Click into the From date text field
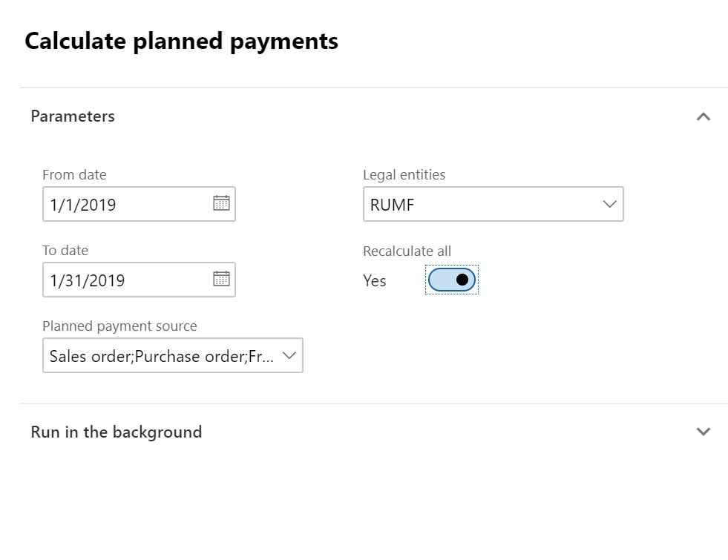Image resolution: width=728 pixels, height=560 pixels. tap(126, 205)
